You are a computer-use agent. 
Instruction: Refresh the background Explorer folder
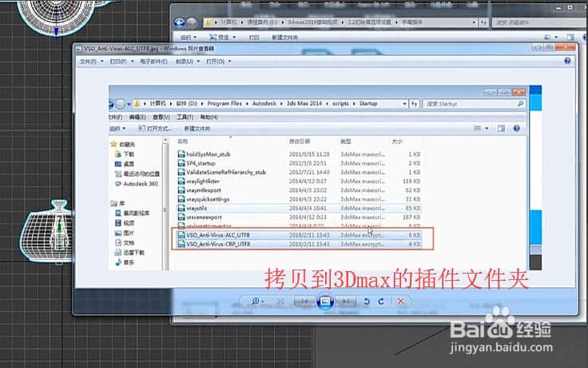pyautogui.click(x=484, y=22)
